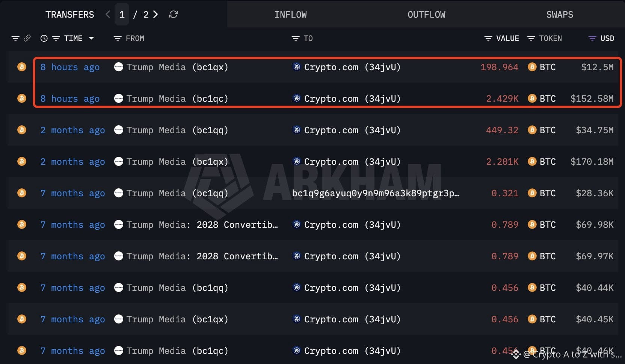Click the '2 months ago' timestamp for 449.32 BTC

coord(73,130)
